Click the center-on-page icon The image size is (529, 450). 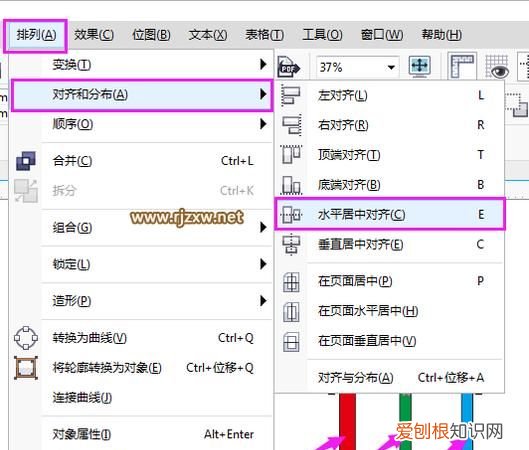(x=291, y=282)
